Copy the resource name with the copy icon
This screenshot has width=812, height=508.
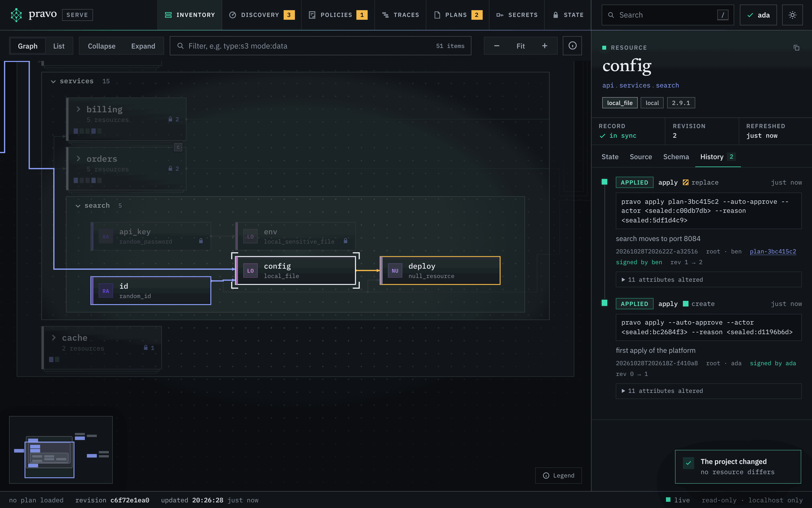coord(796,48)
